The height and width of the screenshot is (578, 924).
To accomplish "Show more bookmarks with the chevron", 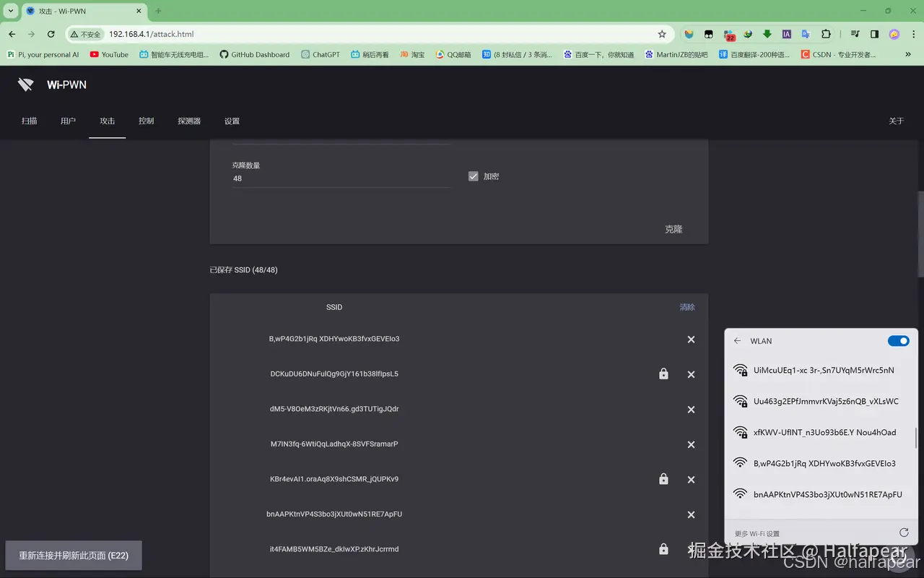I will coord(908,54).
